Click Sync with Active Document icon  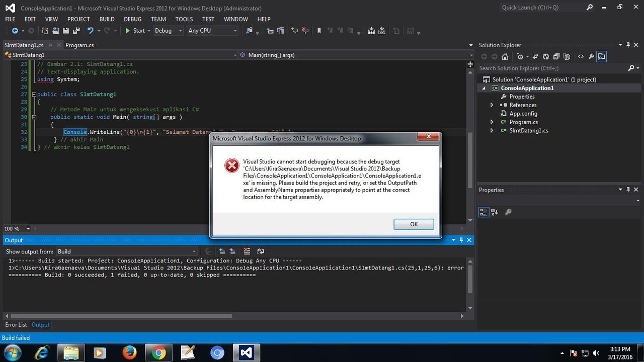(x=536, y=57)
